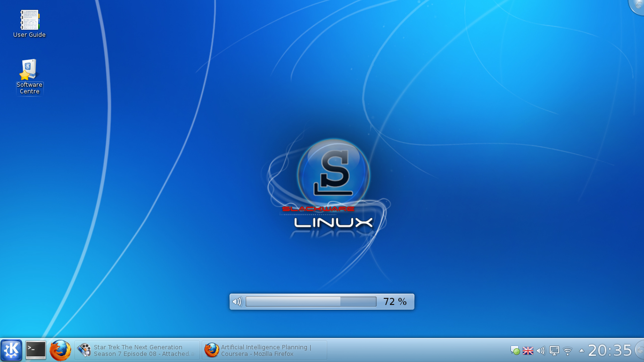Click the 72 % volume readout
644x362 pixels.
(395, 302)
